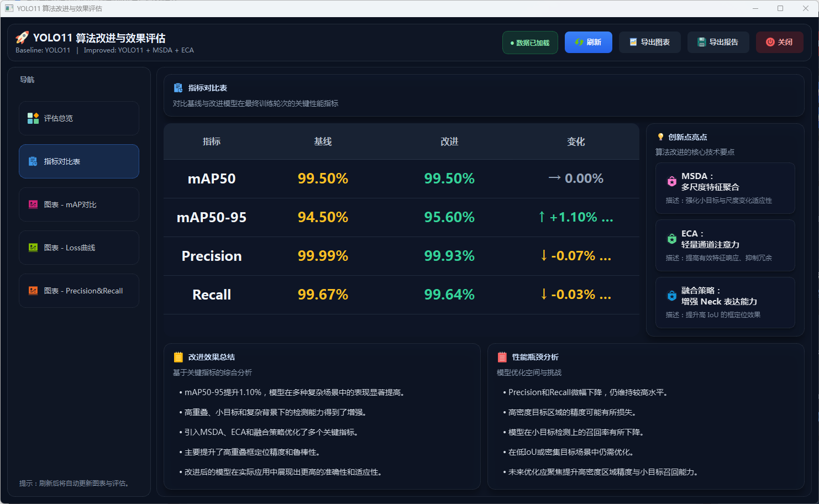The image size is (819, 504).
Task: Click the app icon in the title bar
Action: tap(9, 8)
